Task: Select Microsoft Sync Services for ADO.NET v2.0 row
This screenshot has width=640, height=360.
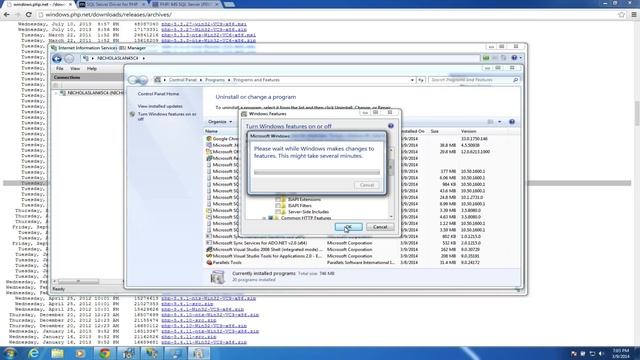Action: click(x=362, y=243)
